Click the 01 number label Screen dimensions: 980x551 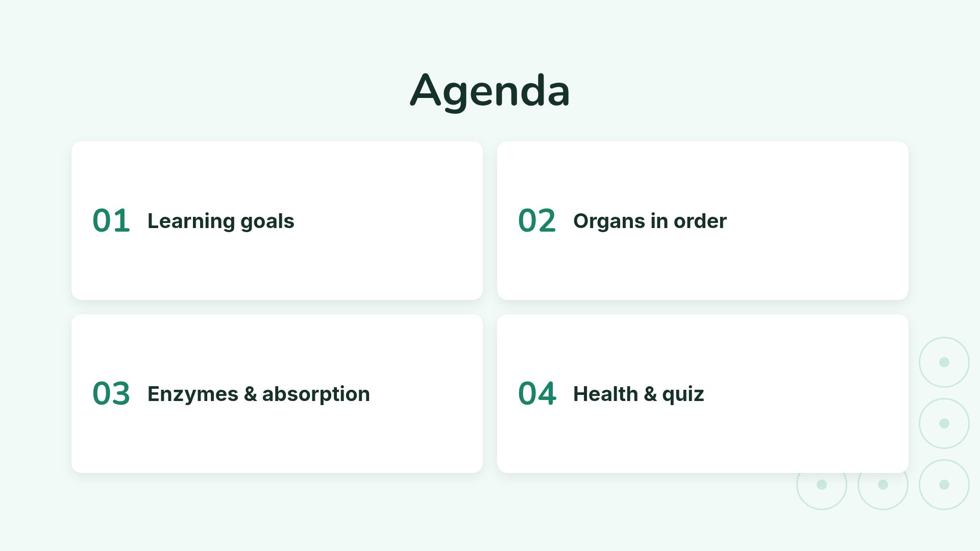coord(111,221)
